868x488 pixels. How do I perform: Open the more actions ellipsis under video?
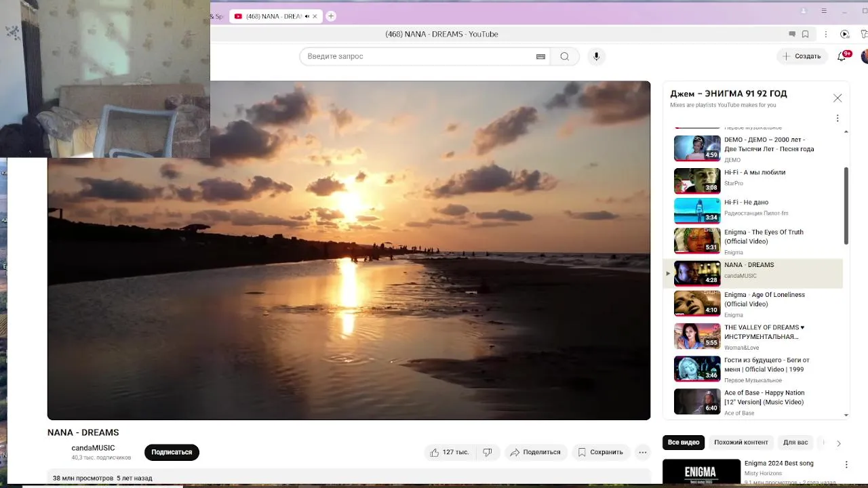[x=642, y=452]
